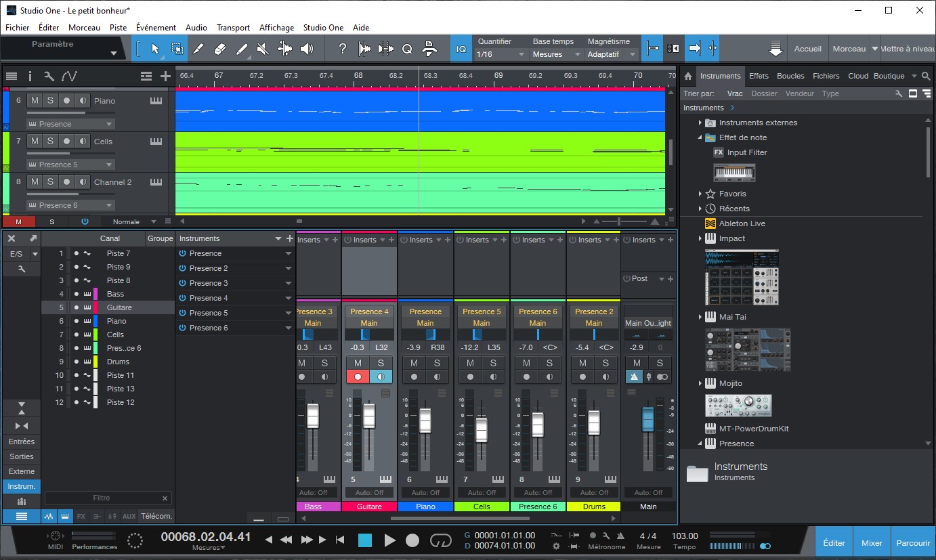This screenshot has height=560, width=936.
Task: Show automation with the curve icon
Action: (x=69, y=76)
